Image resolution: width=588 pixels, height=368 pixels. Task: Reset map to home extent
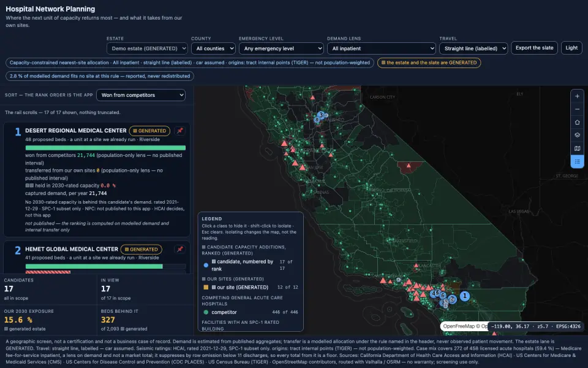pyautogui.click(x=577, y=123)
